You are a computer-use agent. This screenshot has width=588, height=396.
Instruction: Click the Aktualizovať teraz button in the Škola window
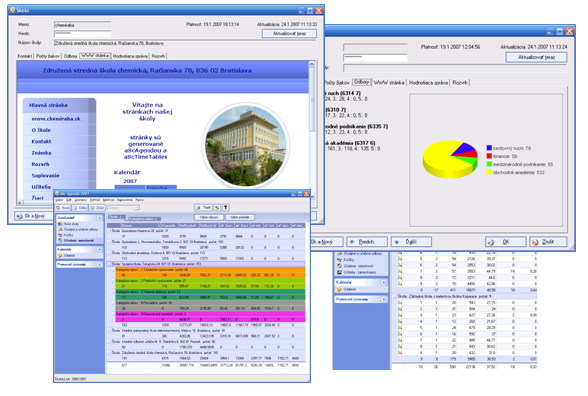click(289, 33)
